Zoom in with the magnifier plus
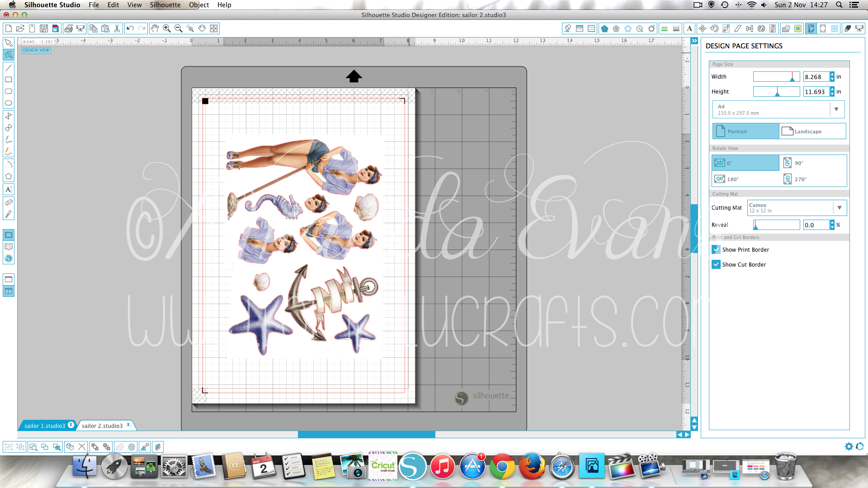This screenshot has width=868, height=488. pyautogui.click(x=167, y=28)
